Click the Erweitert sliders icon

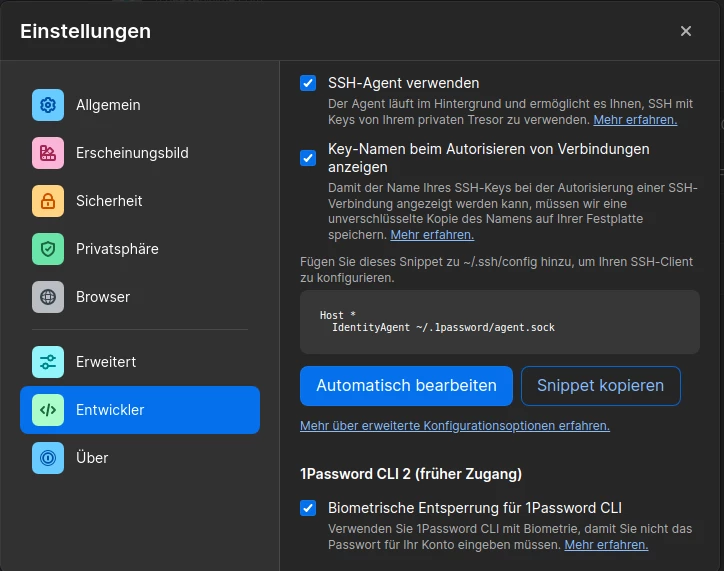point(48,362)
